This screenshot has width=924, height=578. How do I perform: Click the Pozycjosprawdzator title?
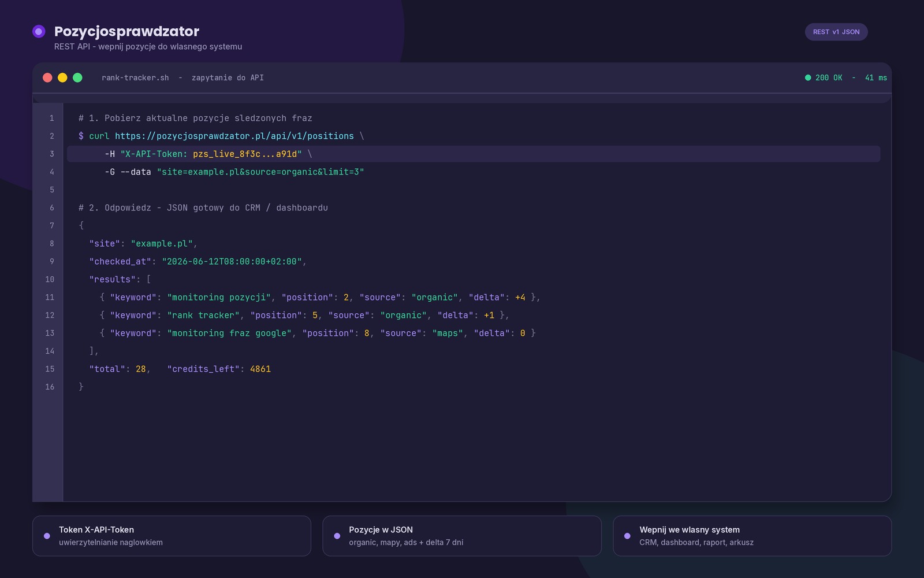coord(126,31)
